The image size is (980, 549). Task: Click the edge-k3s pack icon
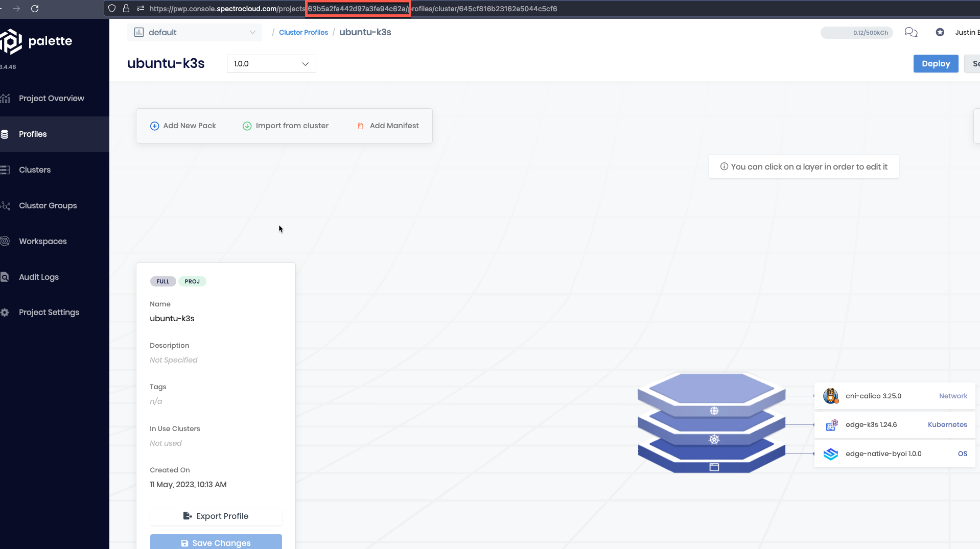[831, 425]
